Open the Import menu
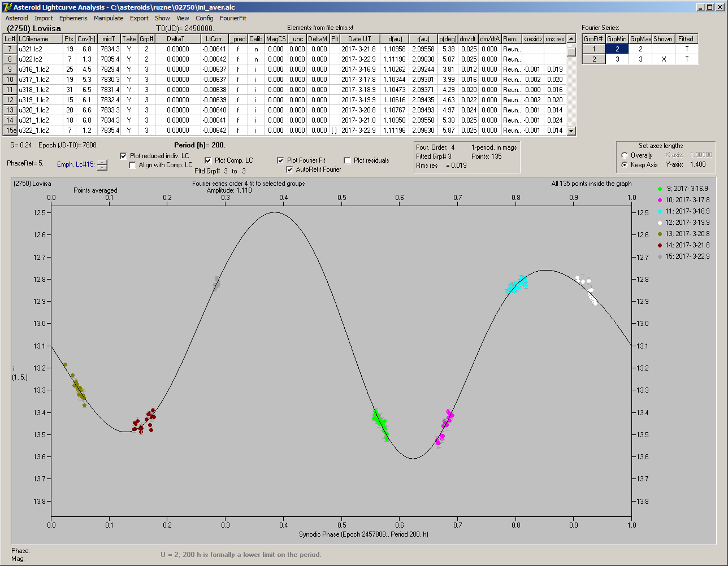 [44, 18]
